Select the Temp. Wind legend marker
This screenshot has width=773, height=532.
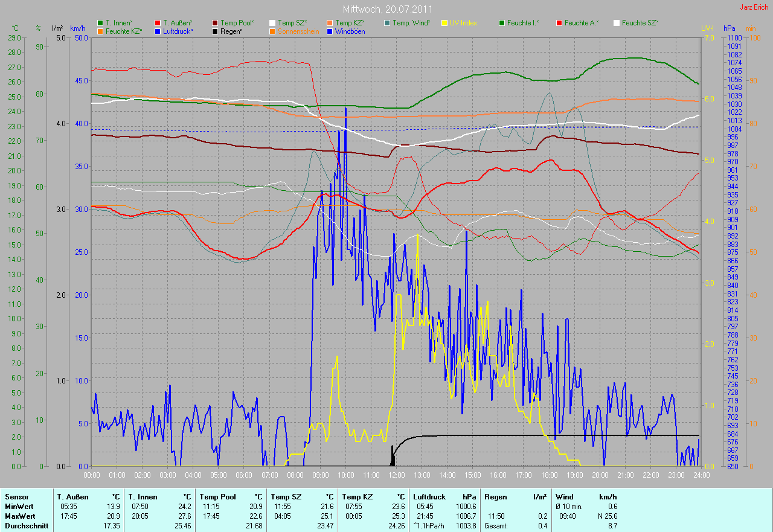coord(387,23)
